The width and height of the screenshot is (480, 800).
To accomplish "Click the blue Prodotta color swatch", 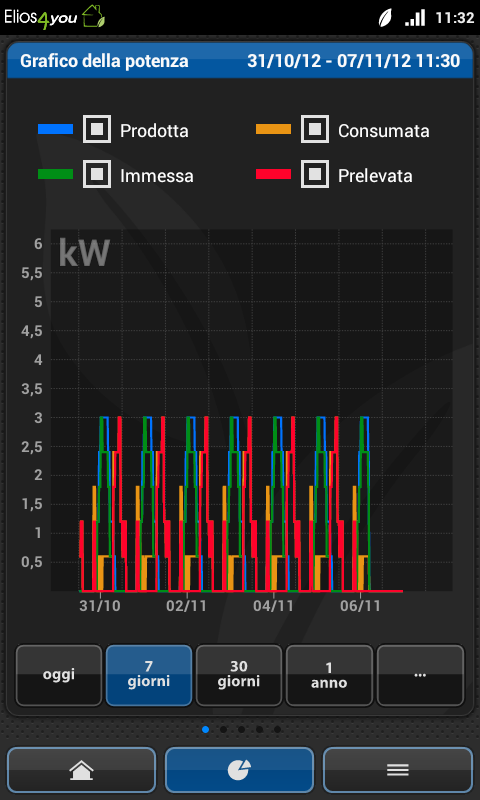I will click(56, 129).
